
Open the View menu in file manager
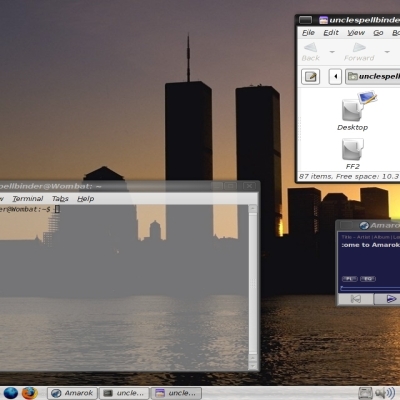click(x=356, y=33)
